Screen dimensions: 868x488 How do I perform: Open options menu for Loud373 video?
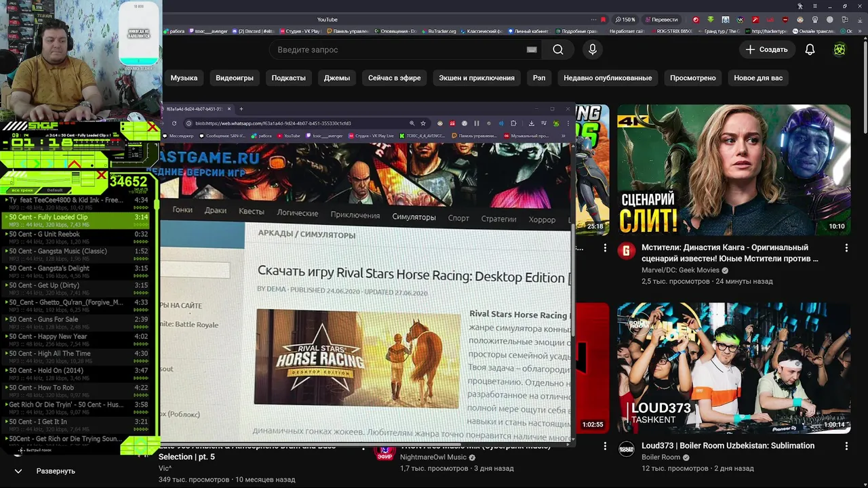[x=846, y=446]
